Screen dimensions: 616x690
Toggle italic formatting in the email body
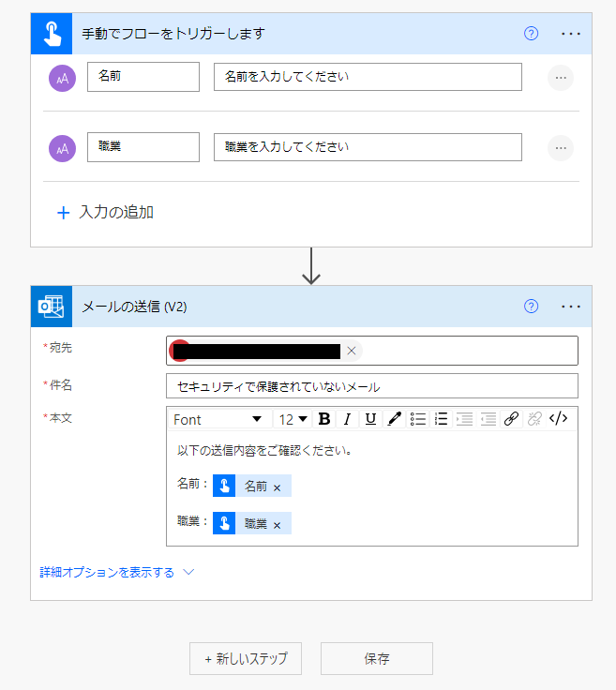click(347, 419)
